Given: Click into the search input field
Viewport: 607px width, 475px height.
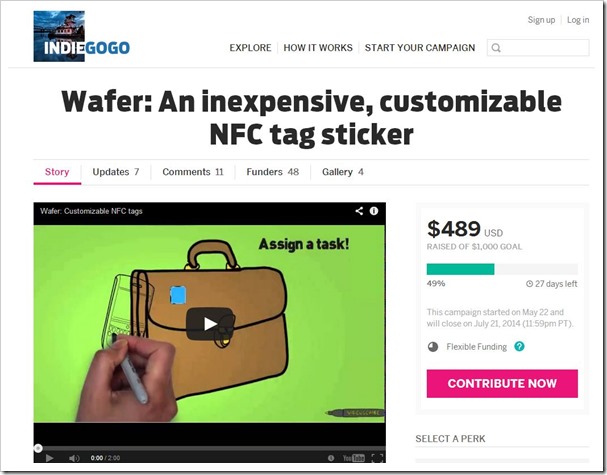Looking at the screenshot, I should point(538,48).
